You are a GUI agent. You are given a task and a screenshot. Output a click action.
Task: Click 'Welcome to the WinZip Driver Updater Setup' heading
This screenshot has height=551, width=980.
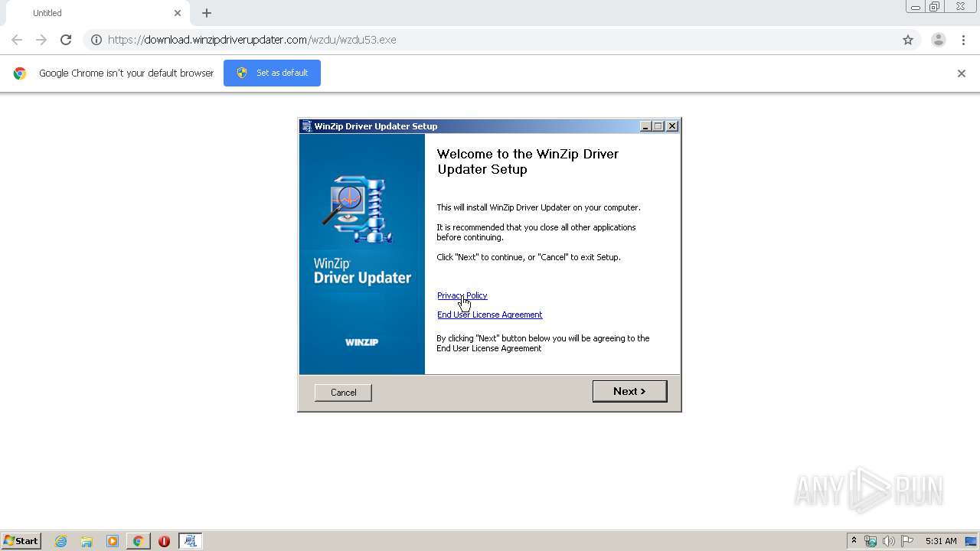528,161
